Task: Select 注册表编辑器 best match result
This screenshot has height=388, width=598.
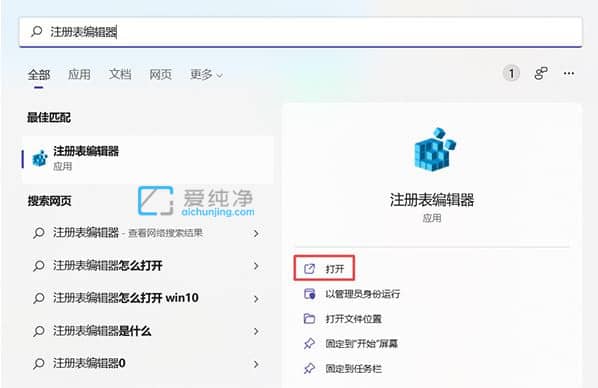Action: (148, 159)
